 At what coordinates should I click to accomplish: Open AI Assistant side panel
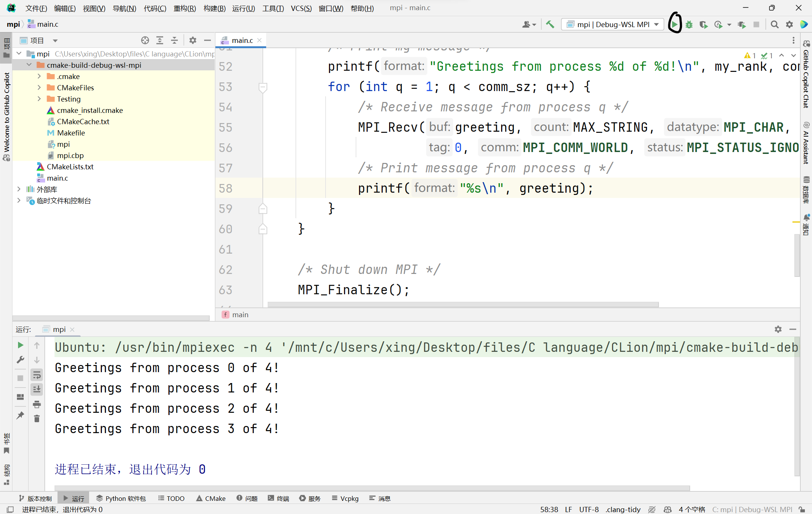click(806, 143)
